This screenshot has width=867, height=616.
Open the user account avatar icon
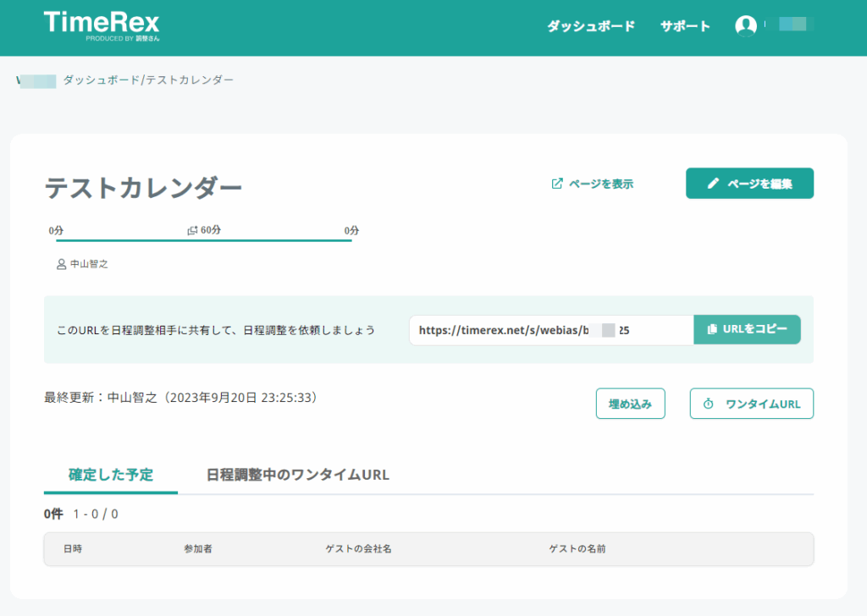746,26
